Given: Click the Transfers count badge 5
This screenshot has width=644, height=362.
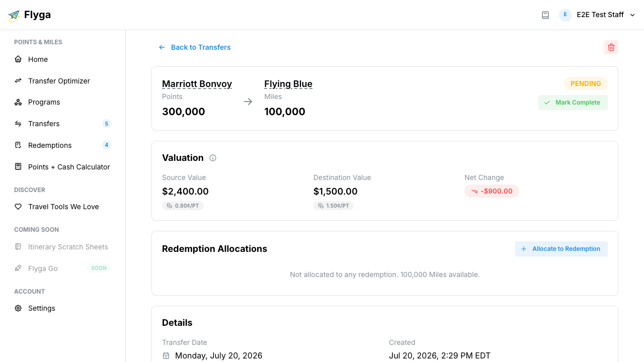Looking at the screenshot, I should pos(106,124).
